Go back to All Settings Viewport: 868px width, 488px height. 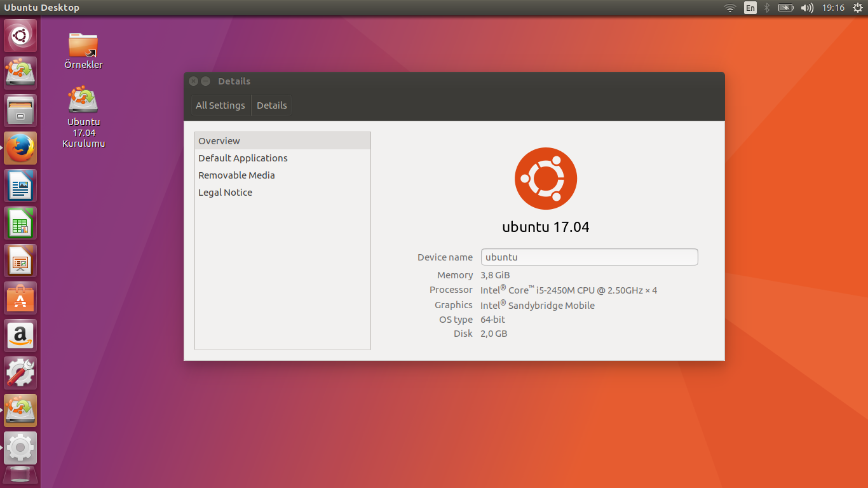220,105
